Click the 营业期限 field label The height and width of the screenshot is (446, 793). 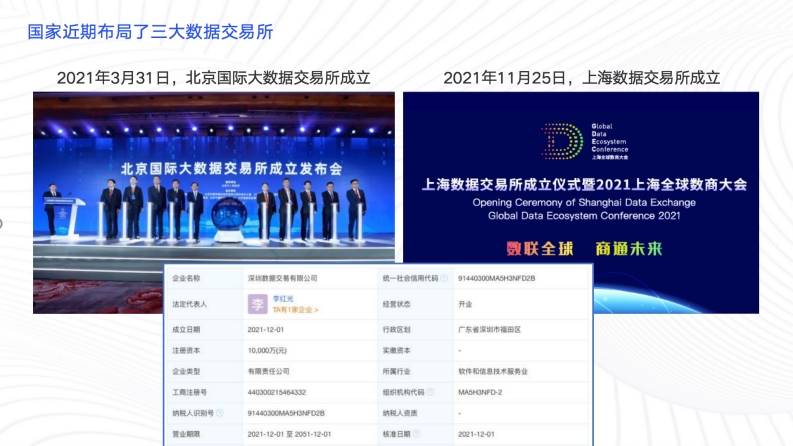186,434
